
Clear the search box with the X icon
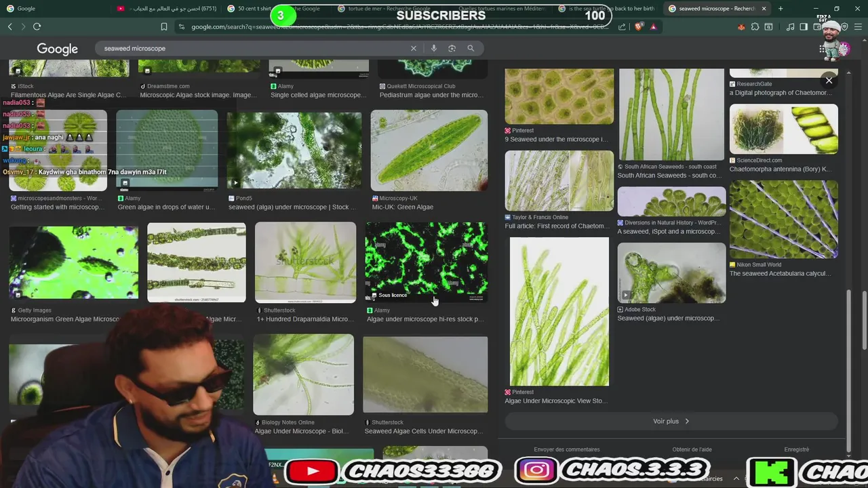coord(413,48)
